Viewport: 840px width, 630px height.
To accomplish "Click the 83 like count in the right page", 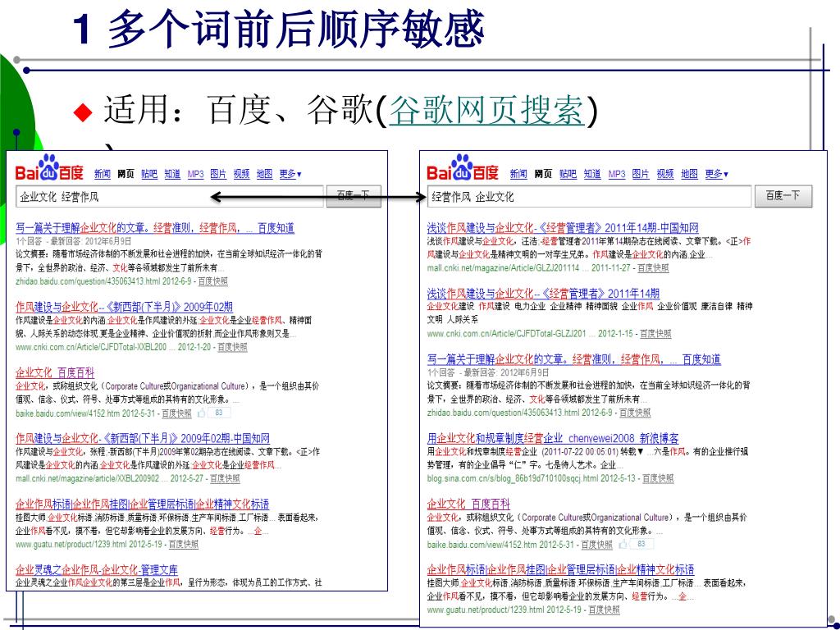I will 641,545.
